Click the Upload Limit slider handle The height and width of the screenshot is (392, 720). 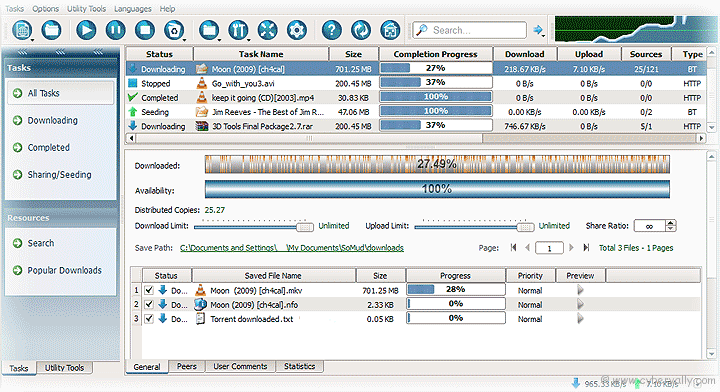(x=525, y=227)
